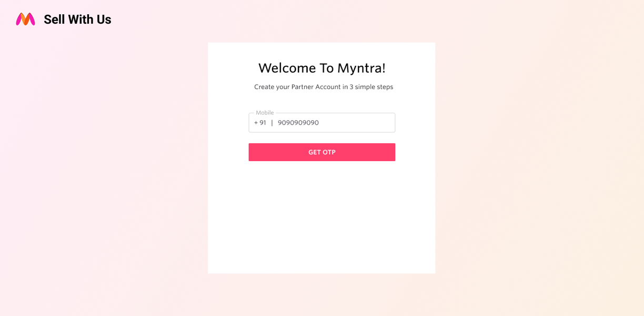
Task: Click the +91 country code prefix
Action: point(260,123)
